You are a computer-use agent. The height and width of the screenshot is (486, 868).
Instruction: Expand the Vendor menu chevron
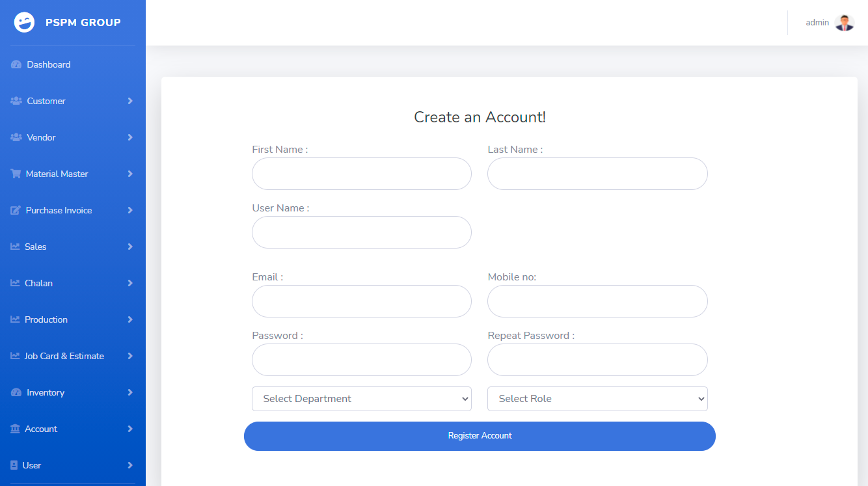click(x=130, y=138)
